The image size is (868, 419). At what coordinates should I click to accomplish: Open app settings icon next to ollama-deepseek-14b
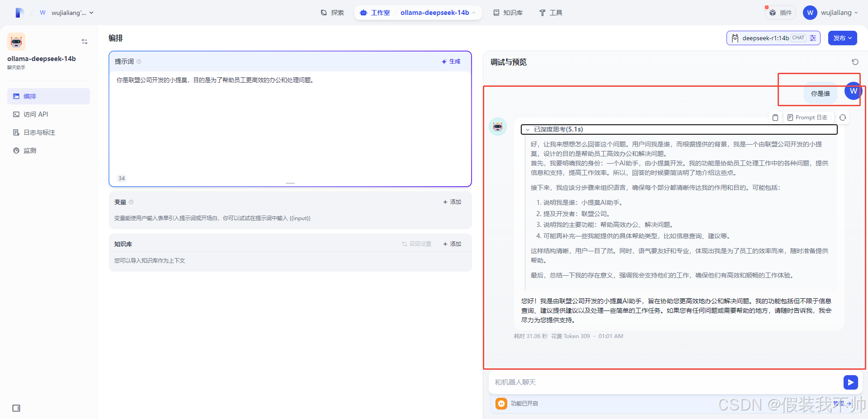tap(84, 42)
